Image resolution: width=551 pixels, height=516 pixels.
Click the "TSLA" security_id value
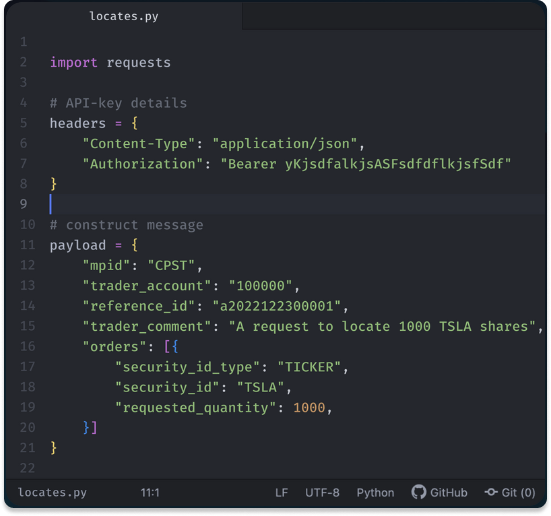pos(261,387)
